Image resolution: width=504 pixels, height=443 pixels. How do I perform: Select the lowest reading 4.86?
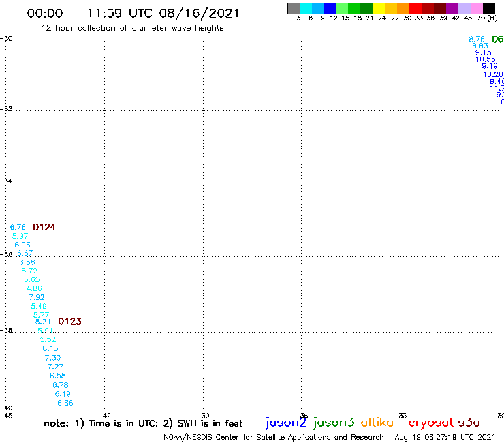coord(34,288)
